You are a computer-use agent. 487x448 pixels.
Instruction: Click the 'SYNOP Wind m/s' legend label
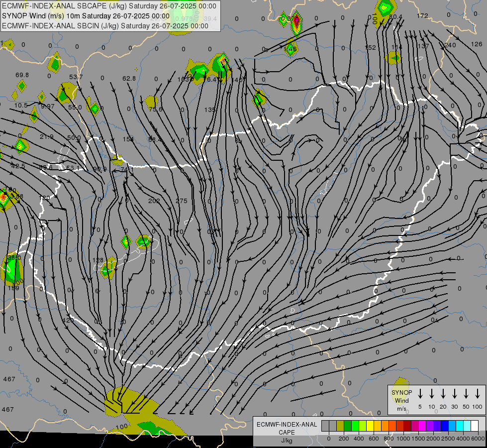[x=401, y=400]
